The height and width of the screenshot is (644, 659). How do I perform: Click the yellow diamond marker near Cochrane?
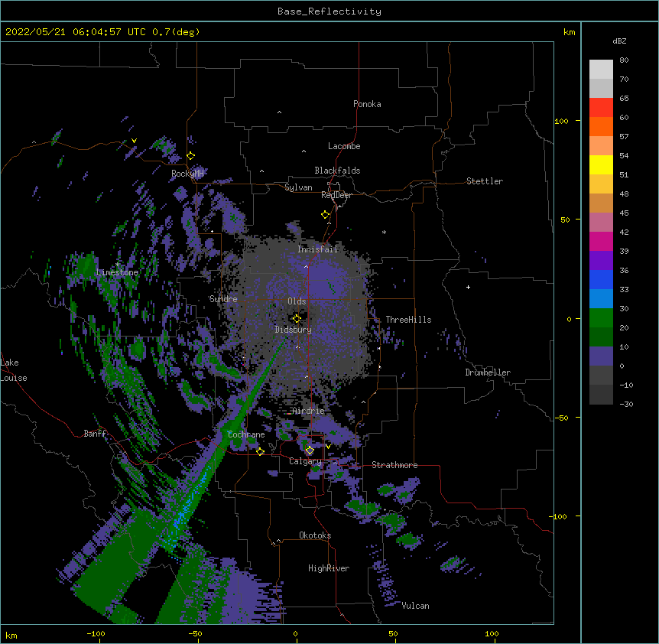(x=260, y=451)
